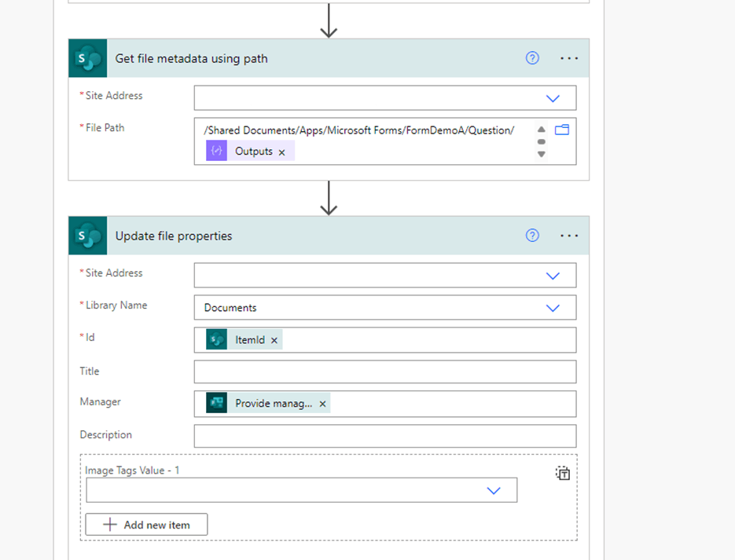Click the Manager input field empty area

click(452, 404)
